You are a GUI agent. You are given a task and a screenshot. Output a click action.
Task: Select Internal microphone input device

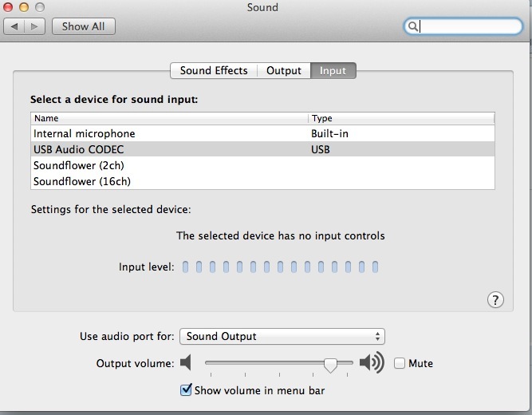[262, 133]
